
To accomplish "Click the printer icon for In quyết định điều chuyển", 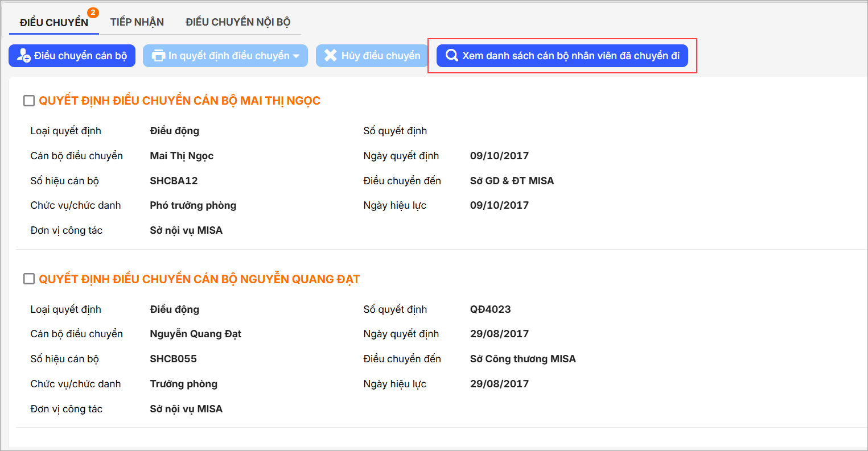I will click(x=158, y=56).
